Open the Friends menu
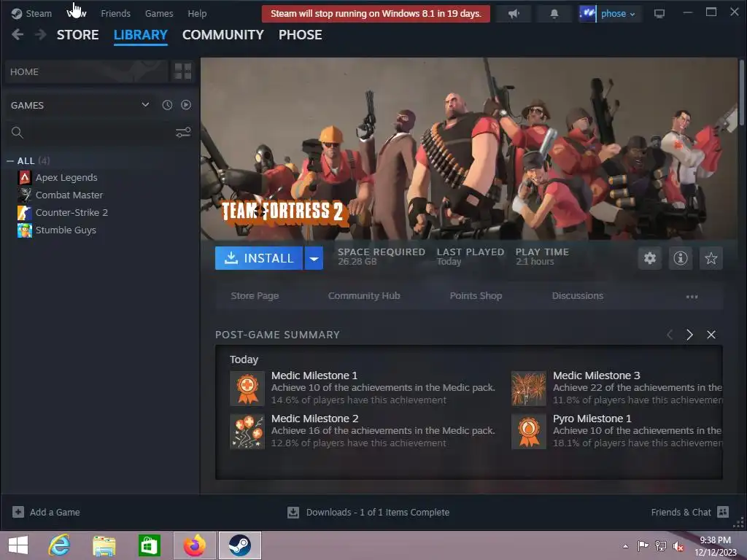 point(115,13)
